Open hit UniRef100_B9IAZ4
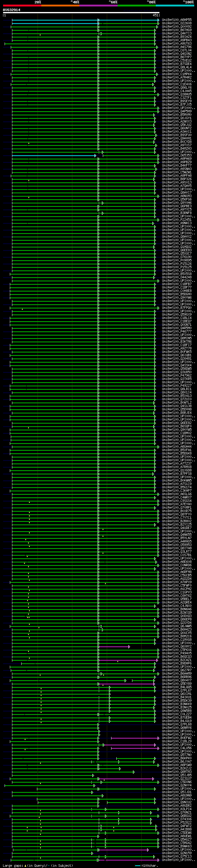Screen dimensions: 197x868 [x=177, y=37]
